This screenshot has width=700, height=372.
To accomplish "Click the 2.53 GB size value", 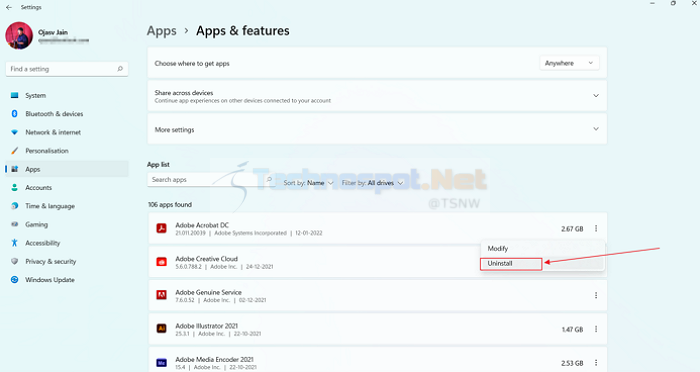I will [572, 363].
